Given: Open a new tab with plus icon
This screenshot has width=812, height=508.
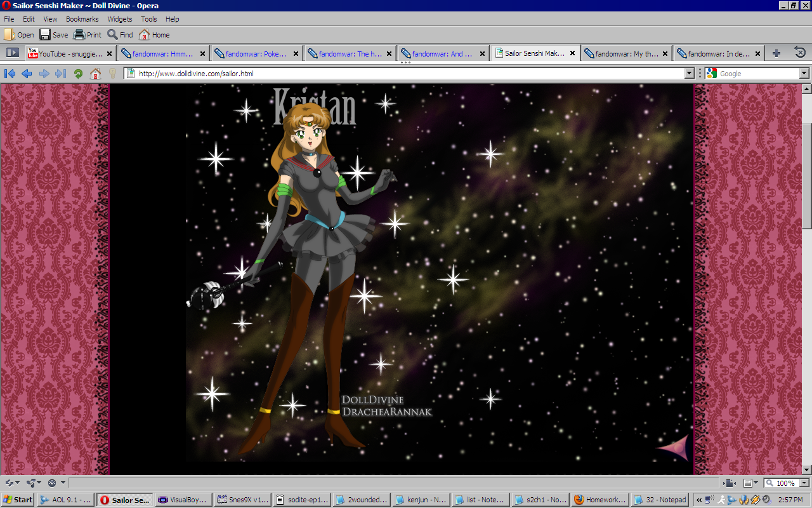Looking at the screenshot, I should coord(776,54).
